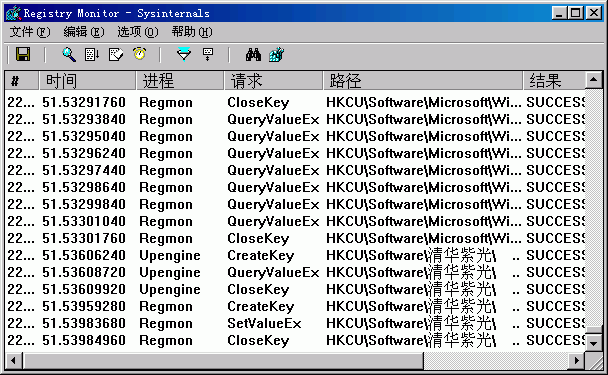Click CreateKey in the 51.53606240 row
The image size is (608, 375).
click(261, 256)
